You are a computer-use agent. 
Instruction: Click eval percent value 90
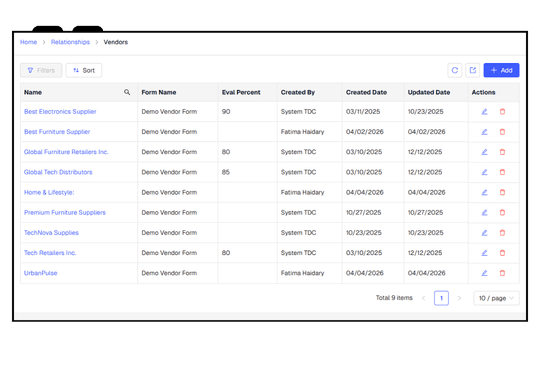point(226,112)
